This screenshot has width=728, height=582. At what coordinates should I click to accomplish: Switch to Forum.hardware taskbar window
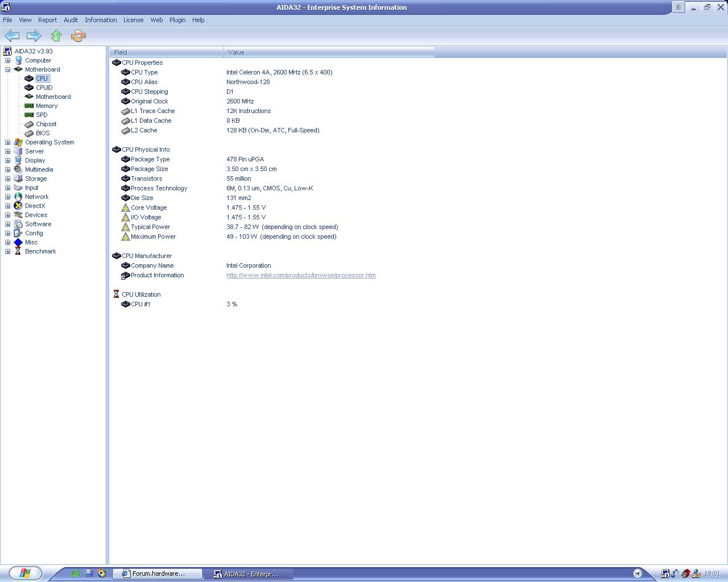pos(158,574)
